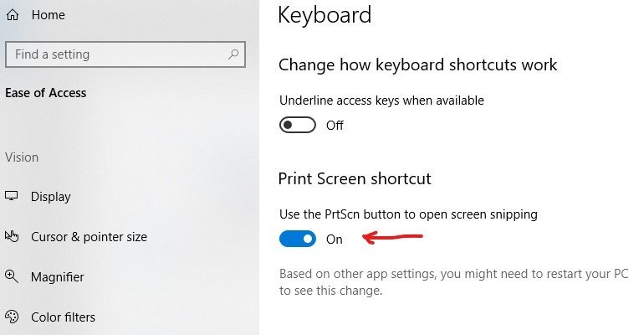Click the Print Screen shortcut heading
The height and width of the screenshot is (335, 644).
(355, 178)
